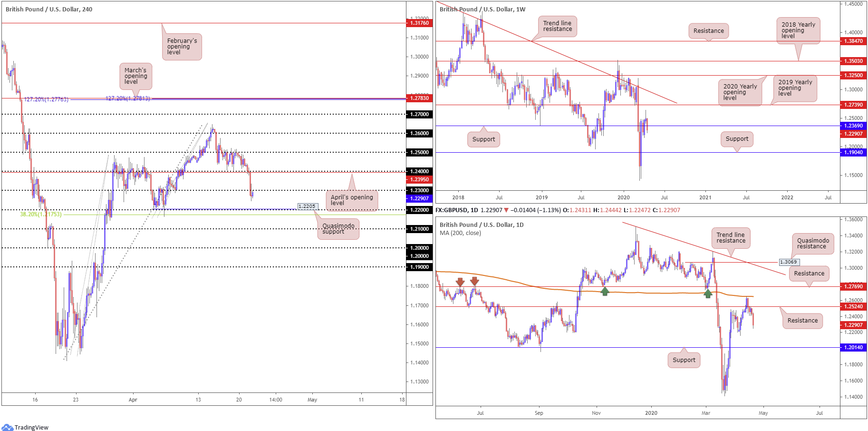Click the 1.31760 red price label

click(x=419, y=23)
